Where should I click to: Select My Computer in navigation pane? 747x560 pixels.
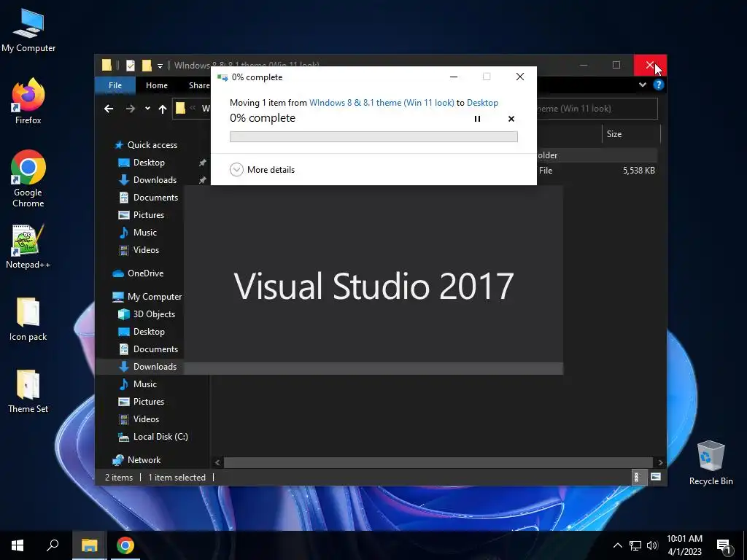pyautogui.click(x=147, y=297)
